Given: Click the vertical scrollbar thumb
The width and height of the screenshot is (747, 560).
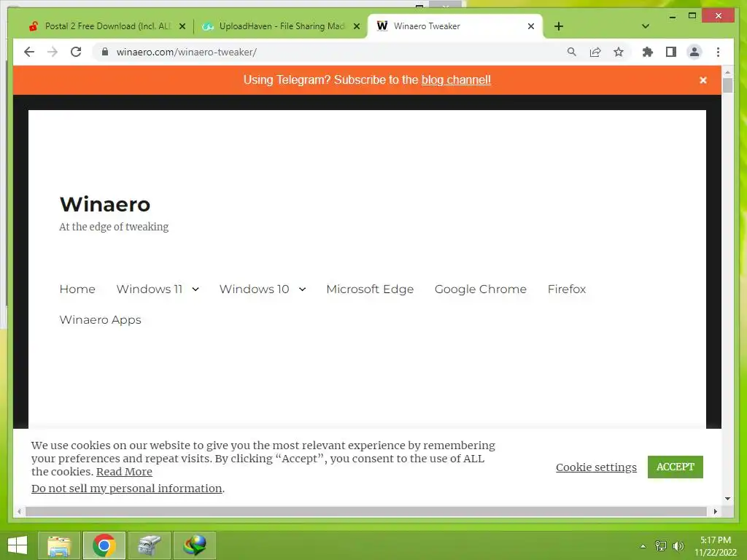Looking at the screenshot, I should 727,85.
